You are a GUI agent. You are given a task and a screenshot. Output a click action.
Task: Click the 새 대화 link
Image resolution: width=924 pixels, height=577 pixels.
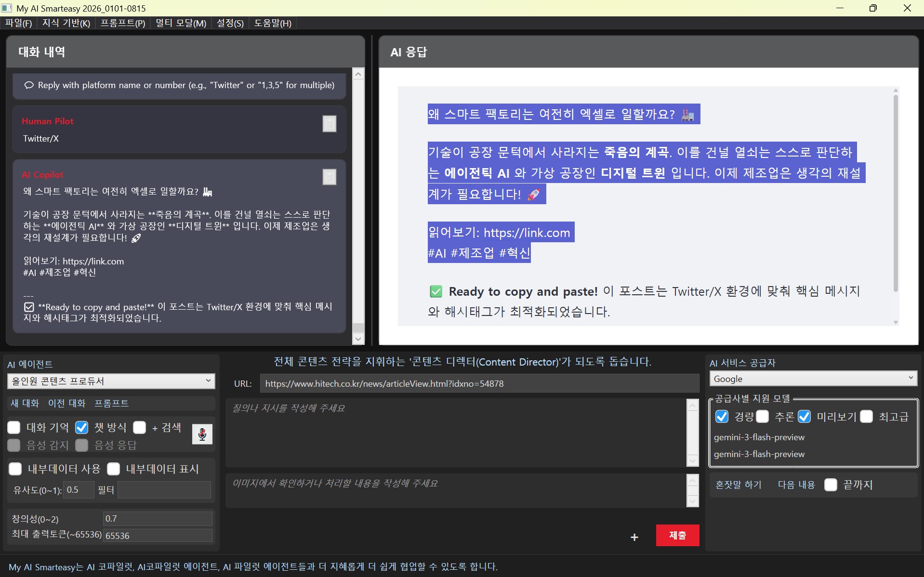25,403
